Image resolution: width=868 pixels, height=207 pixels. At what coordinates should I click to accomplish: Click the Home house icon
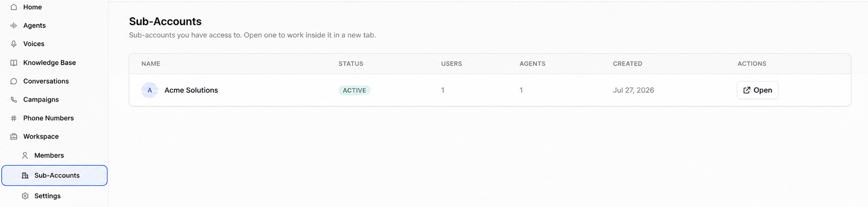tap(14, 7)
